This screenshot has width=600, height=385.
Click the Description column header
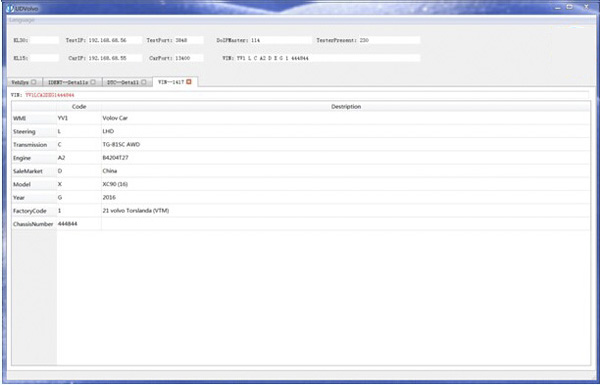346,106
